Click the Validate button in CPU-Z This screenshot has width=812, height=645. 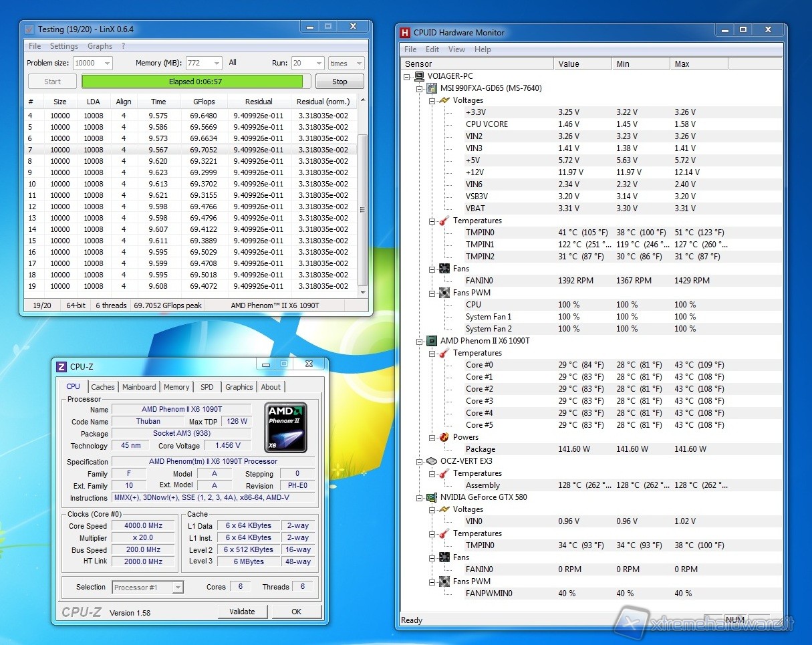click(x=242, y=612)
